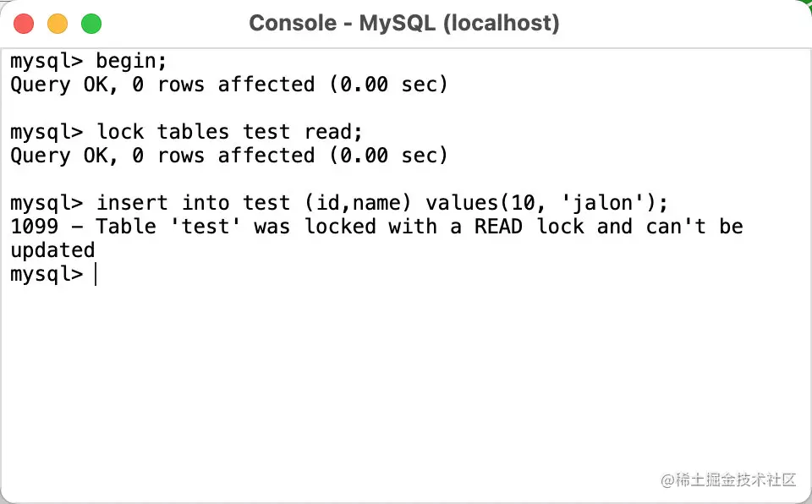
Task: Click "(0.00 sec)" in the first result line
Action: tap(388, 85)
